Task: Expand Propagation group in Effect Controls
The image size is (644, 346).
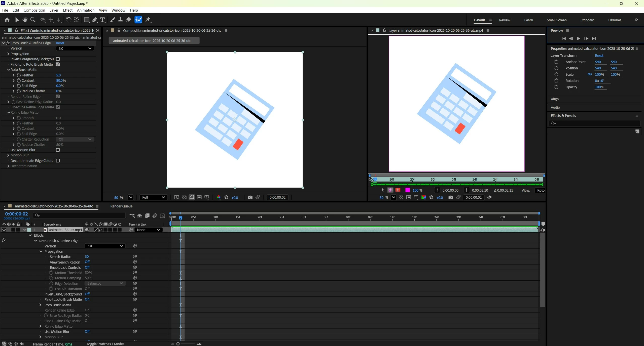Action: (8, 54)
